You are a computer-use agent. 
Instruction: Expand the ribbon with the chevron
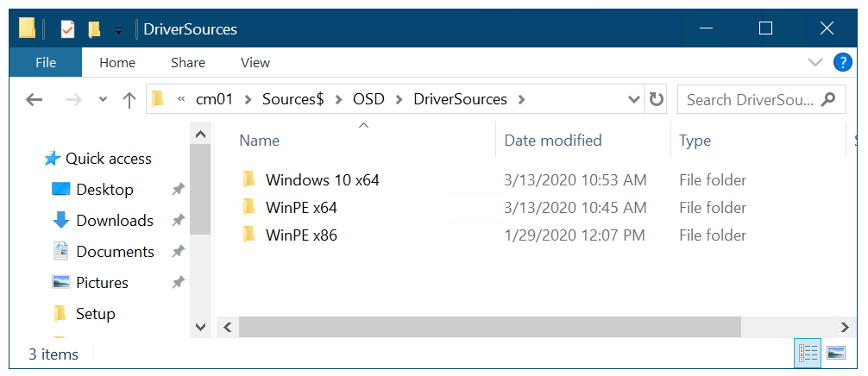click(x=815, y=62)
